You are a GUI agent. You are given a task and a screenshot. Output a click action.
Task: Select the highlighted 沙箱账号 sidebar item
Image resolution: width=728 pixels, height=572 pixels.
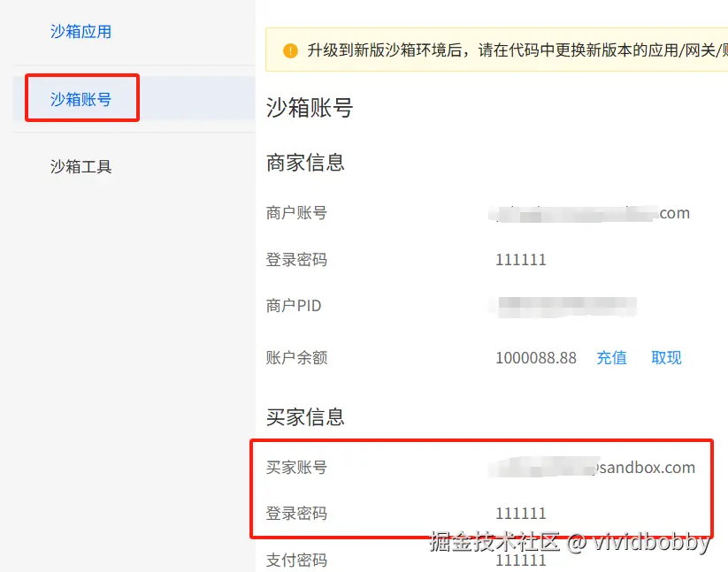pyautogui.click(x=80, y=99)
